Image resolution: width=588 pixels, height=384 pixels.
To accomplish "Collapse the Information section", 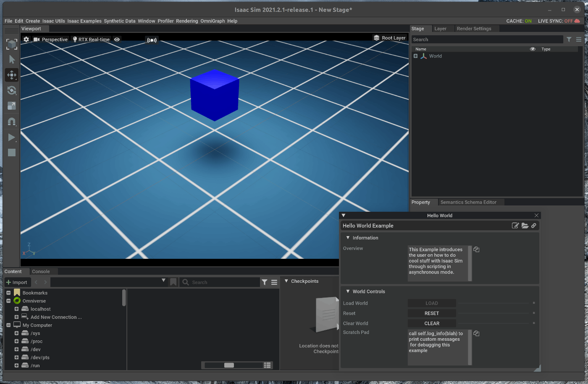I will click(348, 237).
